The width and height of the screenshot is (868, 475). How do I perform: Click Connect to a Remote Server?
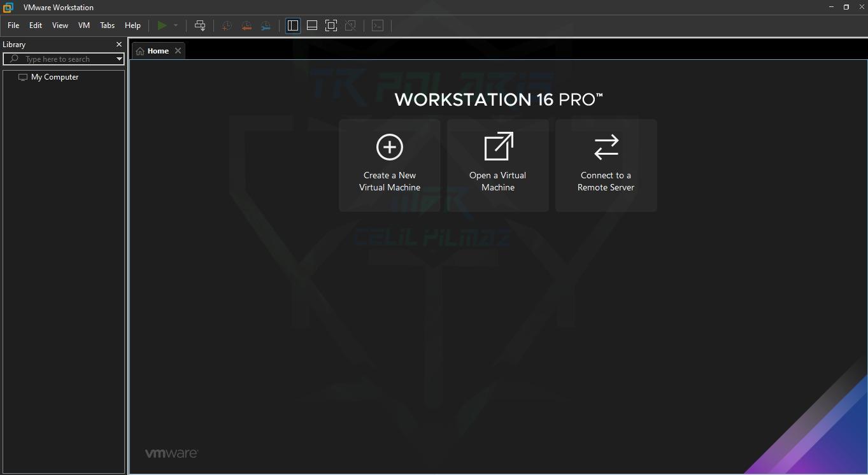pyautogui.click(x=606, y=166)
